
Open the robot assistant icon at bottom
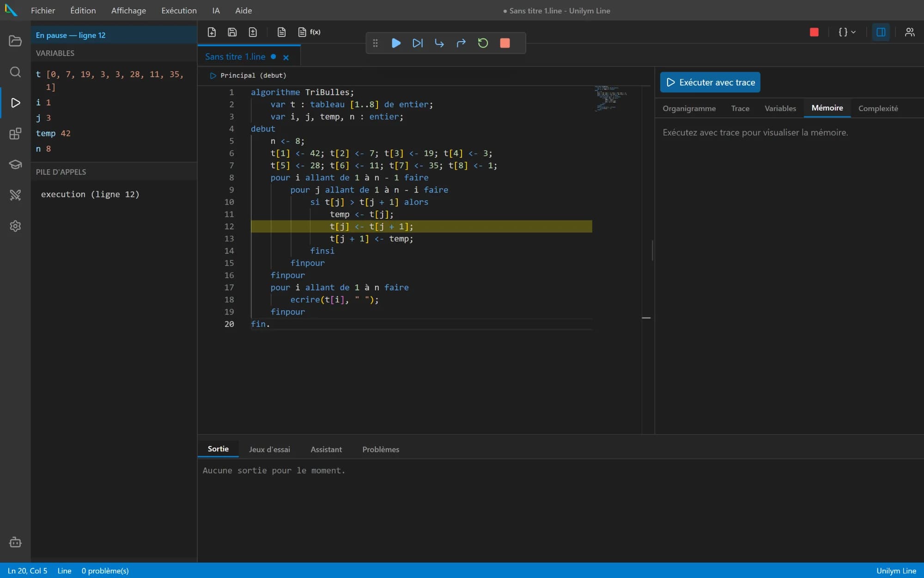[15, 542]
